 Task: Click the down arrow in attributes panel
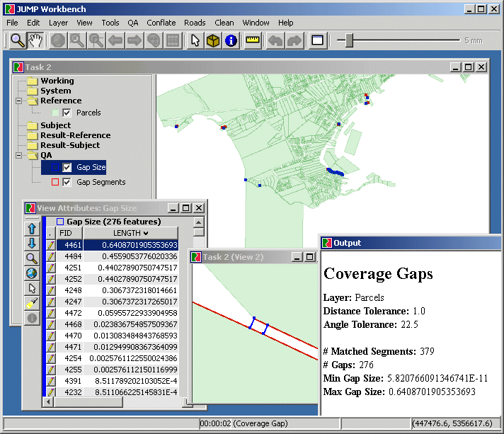[x=32, y=244]
